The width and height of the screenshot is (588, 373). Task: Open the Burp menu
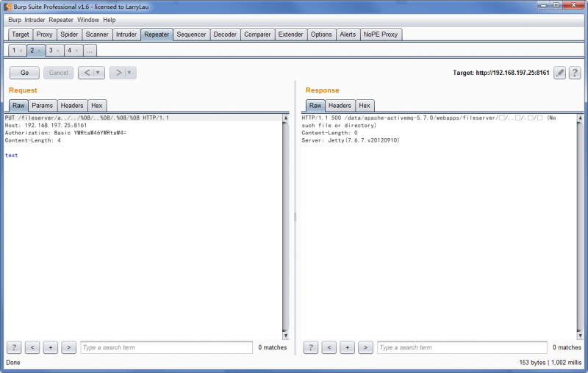coord(15,20)
